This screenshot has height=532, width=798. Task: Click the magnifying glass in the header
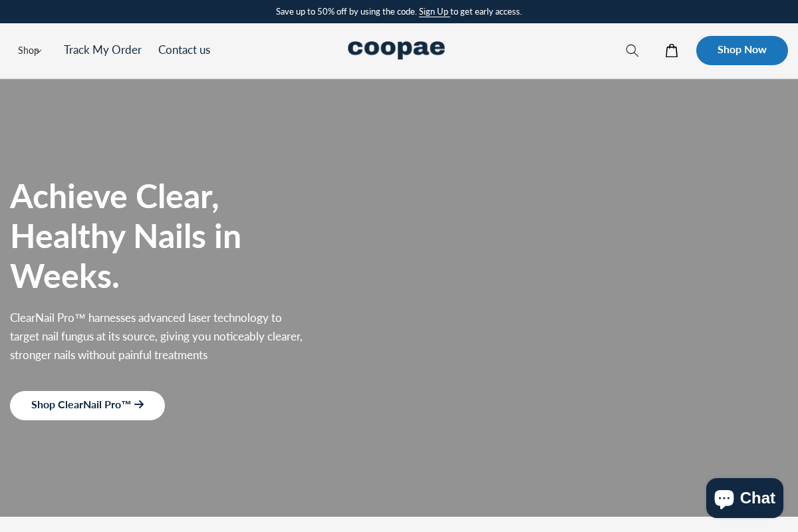[632, 51]
